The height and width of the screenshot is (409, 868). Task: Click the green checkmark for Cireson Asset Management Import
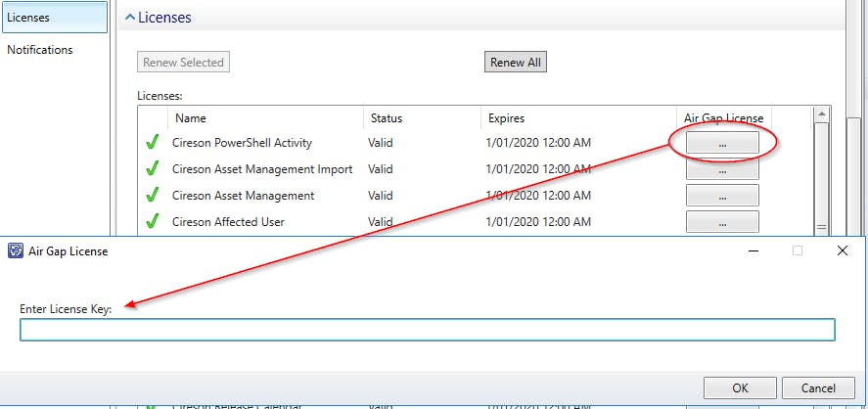pos(152,169)
